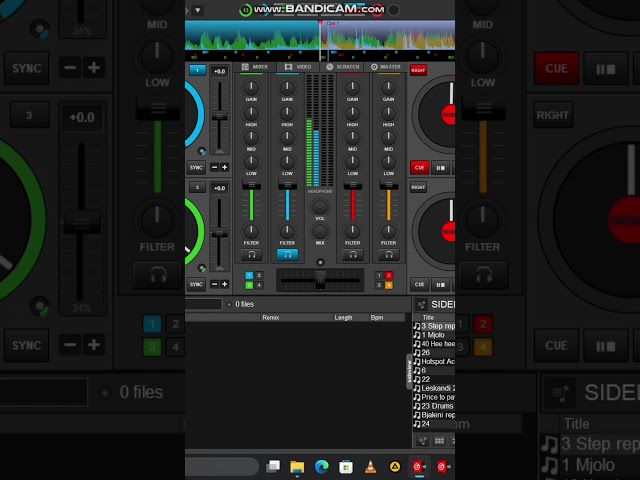
Task: Toggle left crossfader assign for deck 2
Action: pyautogui.click(x=259, y=276)
